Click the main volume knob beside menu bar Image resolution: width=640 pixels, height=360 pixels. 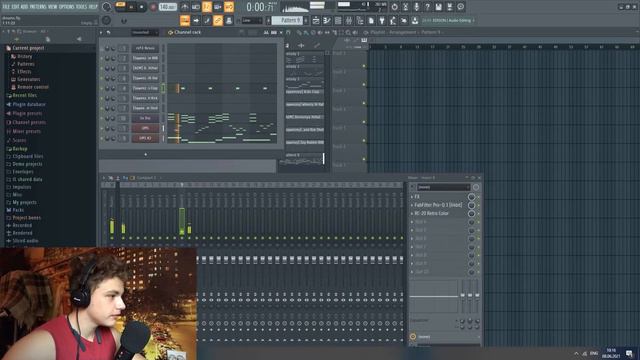107,7
